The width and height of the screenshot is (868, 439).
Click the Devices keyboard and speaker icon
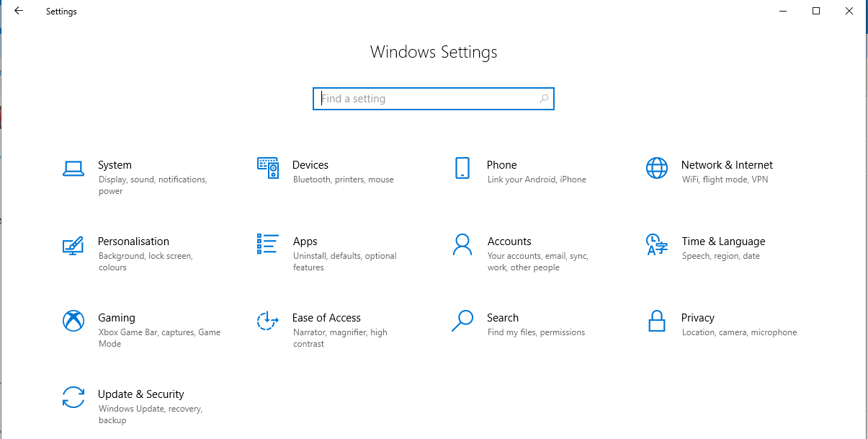click(x=268, y=168)
